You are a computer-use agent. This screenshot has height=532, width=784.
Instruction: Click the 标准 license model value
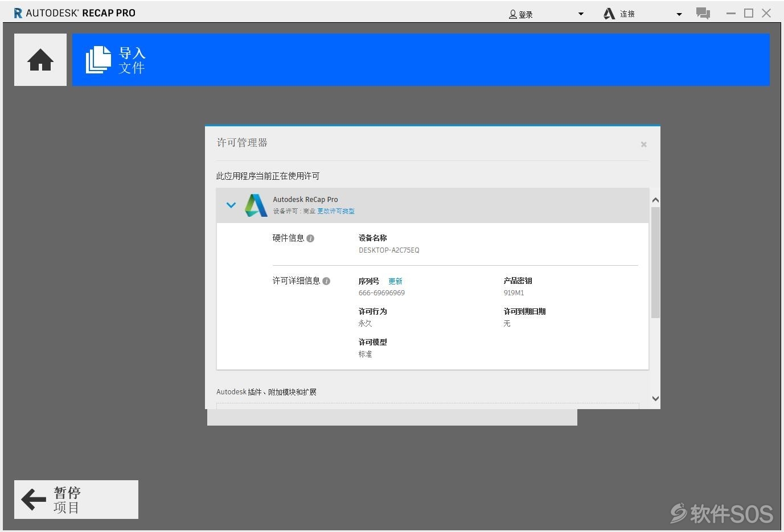tap(365, 354)
